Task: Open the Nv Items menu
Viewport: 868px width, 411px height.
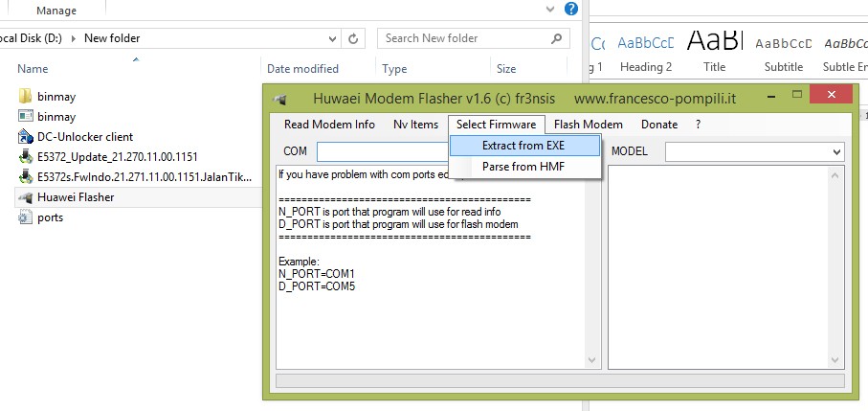Action: (x=415, y=125)
